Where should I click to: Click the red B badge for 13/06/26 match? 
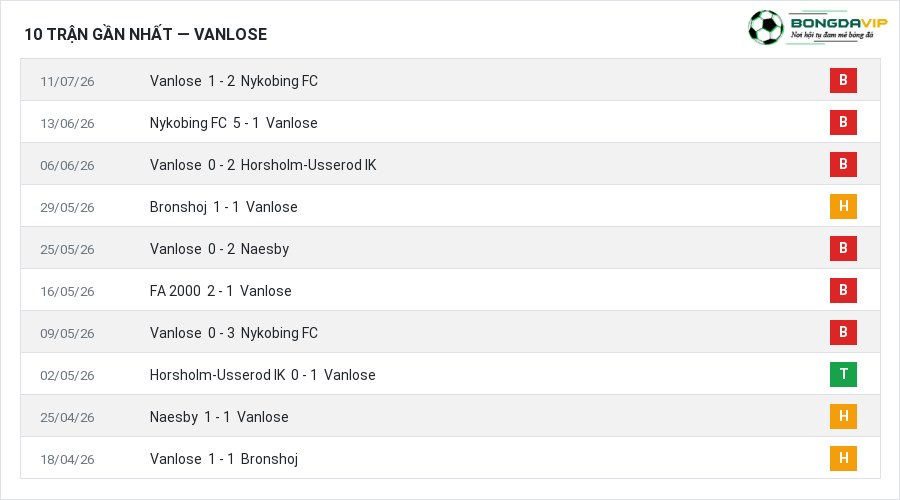843,122
